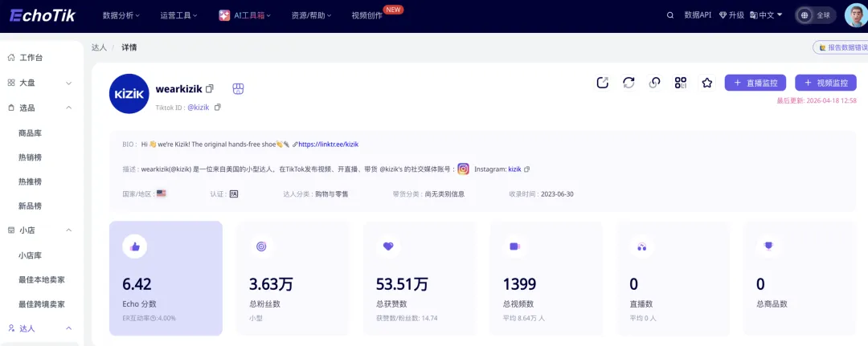The height and width of the screenshot is (346, 868).
Task: Click the Kizik profile avatar
Action: click(x=129, y=94)
